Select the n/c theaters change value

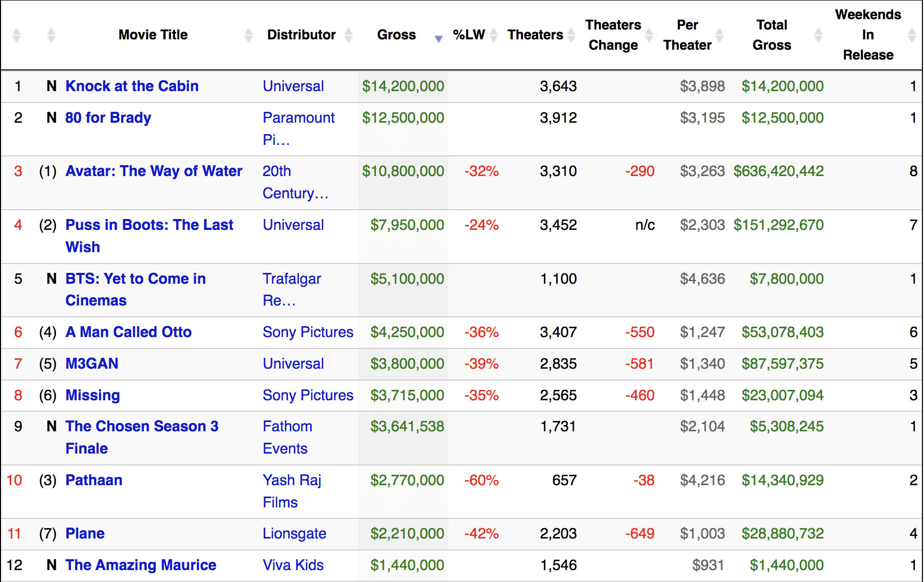pos(645,225)
